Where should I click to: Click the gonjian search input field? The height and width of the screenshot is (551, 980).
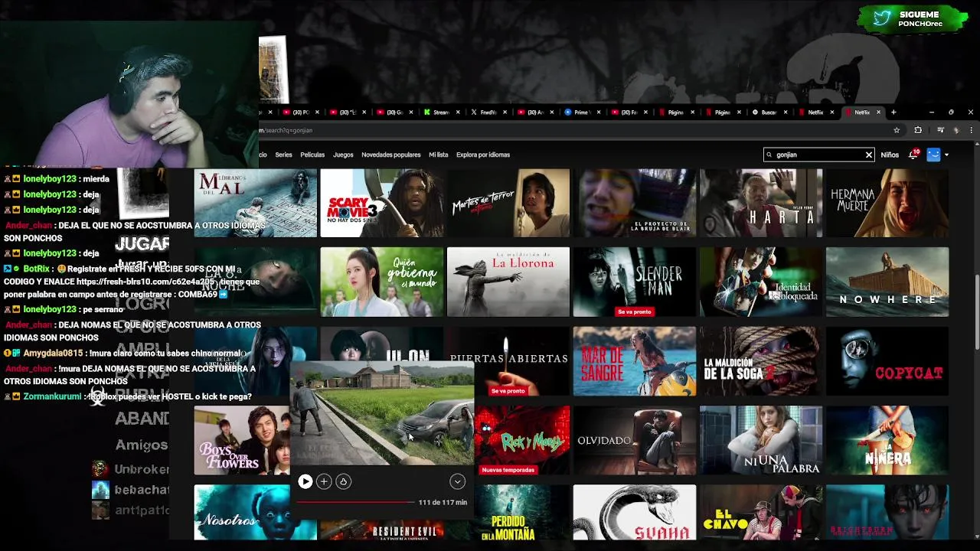point(819,155)
